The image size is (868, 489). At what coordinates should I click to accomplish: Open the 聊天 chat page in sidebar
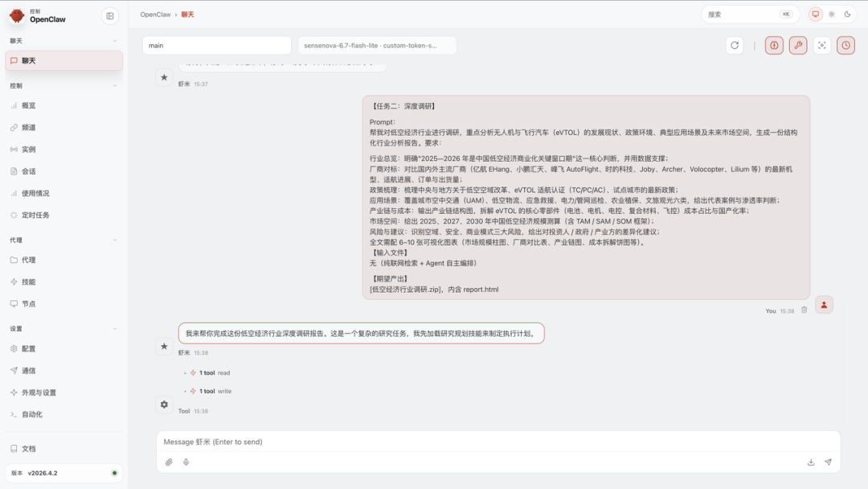click(x=64, y=61)
